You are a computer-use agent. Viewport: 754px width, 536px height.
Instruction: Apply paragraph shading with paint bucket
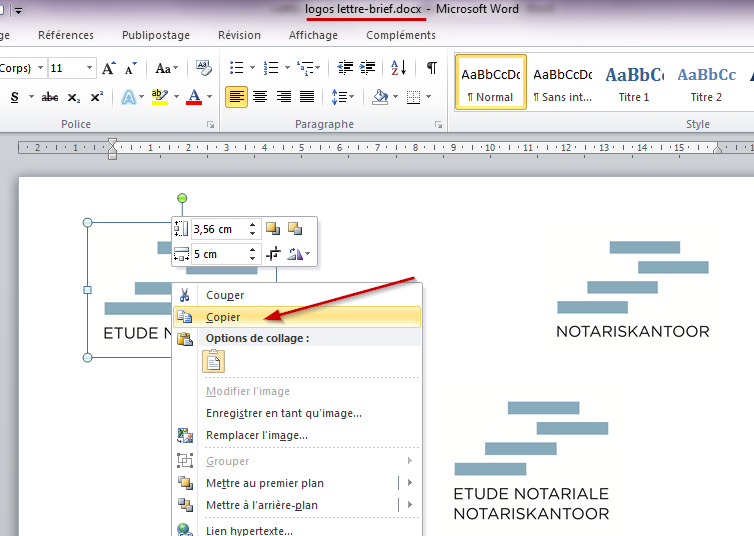pyautogui.click(x=380, y=97)
